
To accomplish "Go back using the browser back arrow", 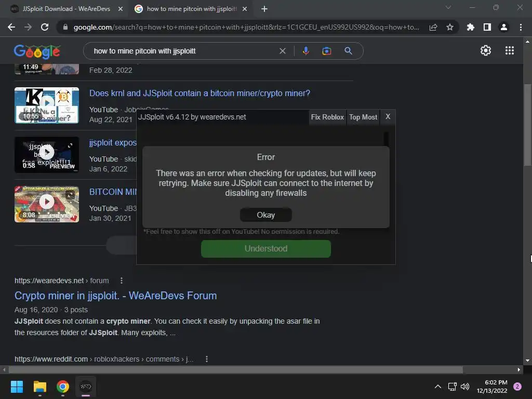I will pos(11,27).
